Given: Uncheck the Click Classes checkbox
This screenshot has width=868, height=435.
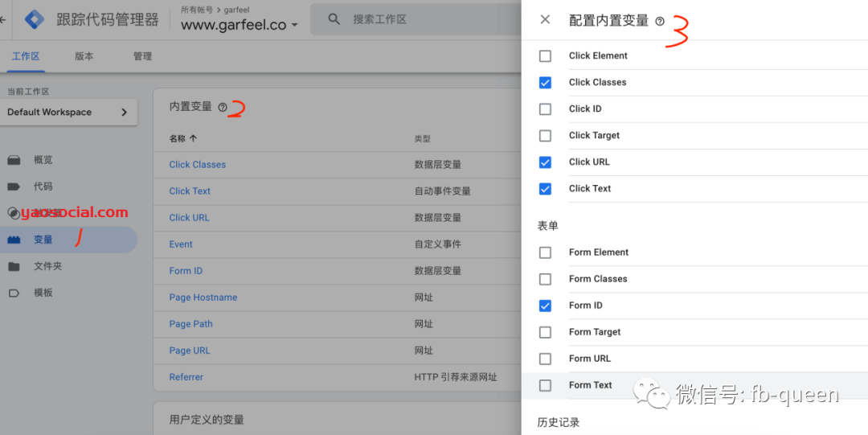Looking at the screenshot, I should [545, 83].
